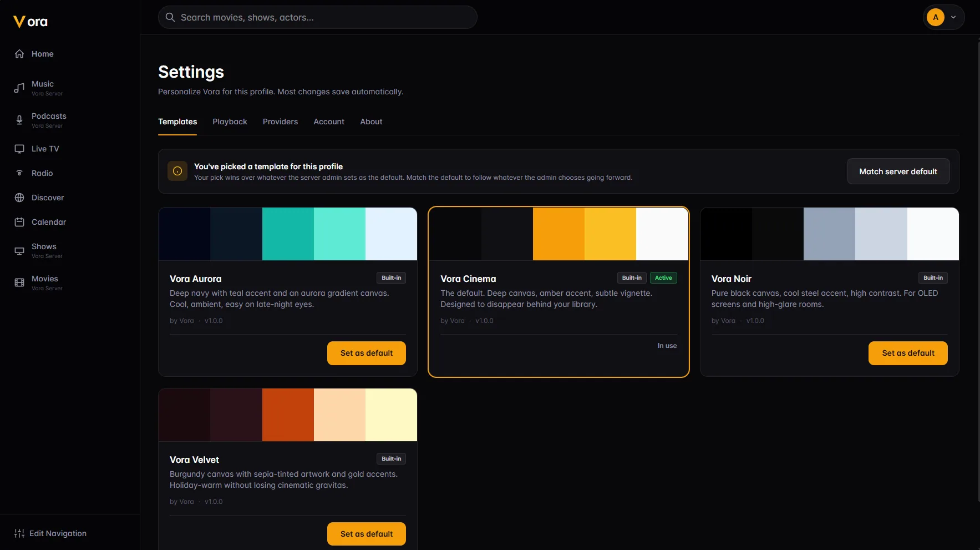Screen dimensions: 980x550
Task: Switch to the Templates tab
Action: pos(177,122)
